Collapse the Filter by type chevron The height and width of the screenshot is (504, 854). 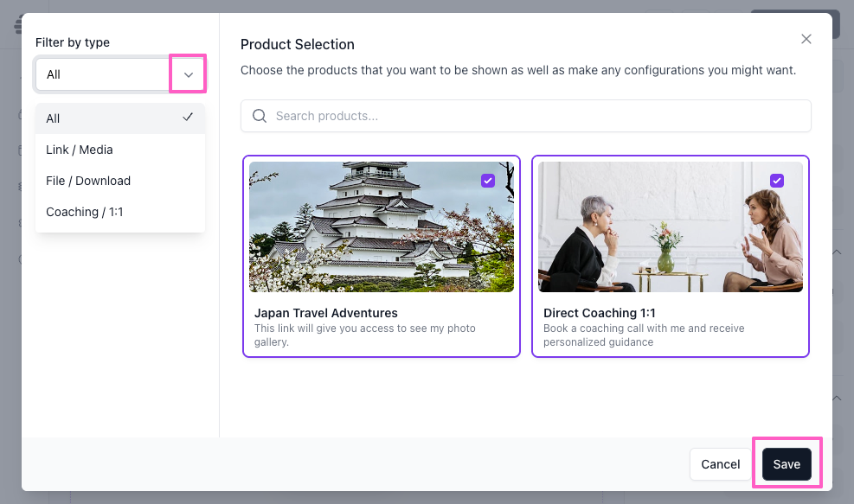click(x=188, y=75)
